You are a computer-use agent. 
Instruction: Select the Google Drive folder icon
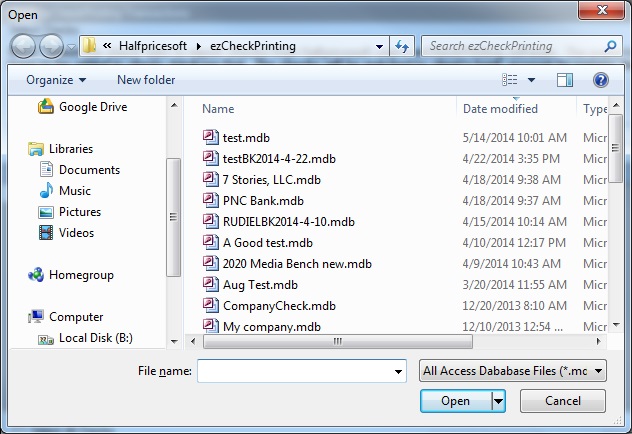coord(46,107)
